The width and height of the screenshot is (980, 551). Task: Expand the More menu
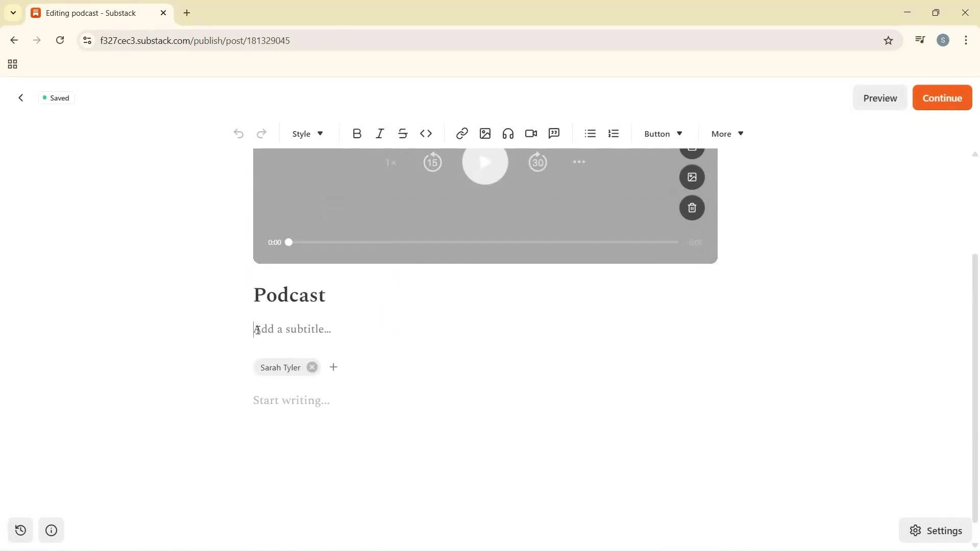click(x=726, y=133)
